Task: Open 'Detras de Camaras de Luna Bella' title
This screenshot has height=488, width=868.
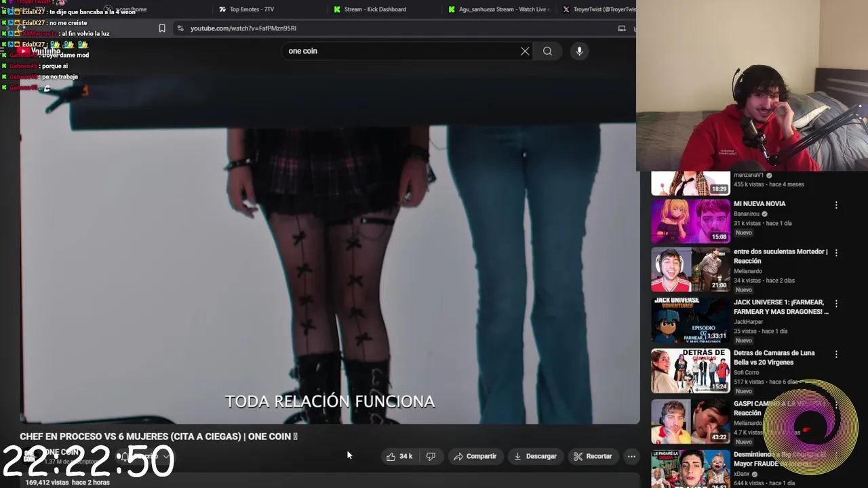Action: [774, 357]
